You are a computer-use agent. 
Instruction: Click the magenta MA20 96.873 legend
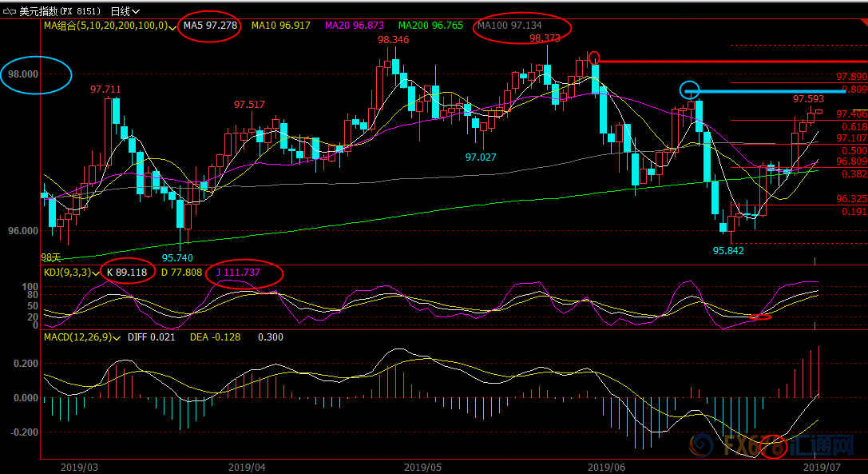355,26
